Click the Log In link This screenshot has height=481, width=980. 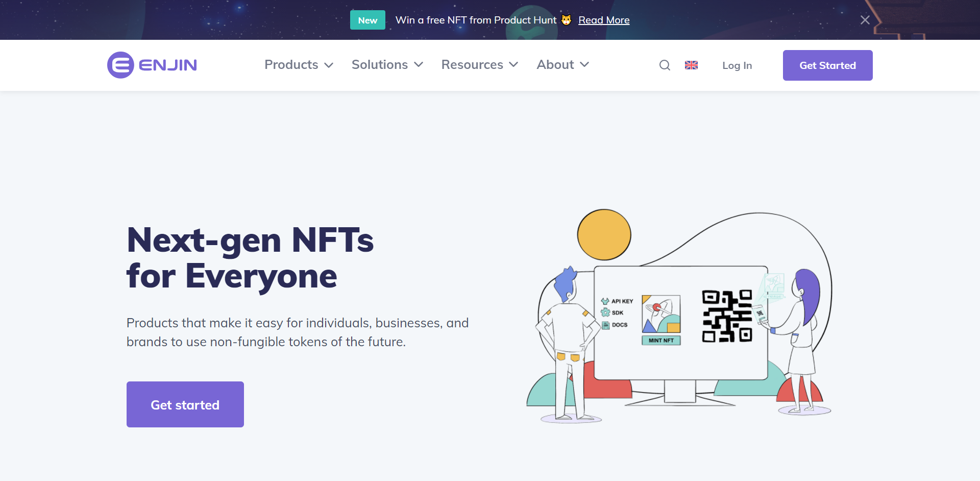737,65
